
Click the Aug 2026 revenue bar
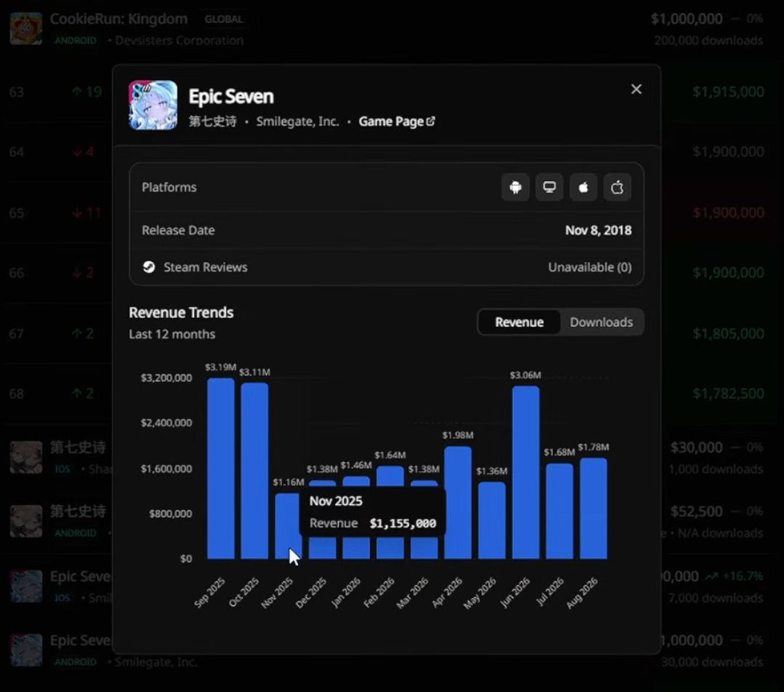593,509
